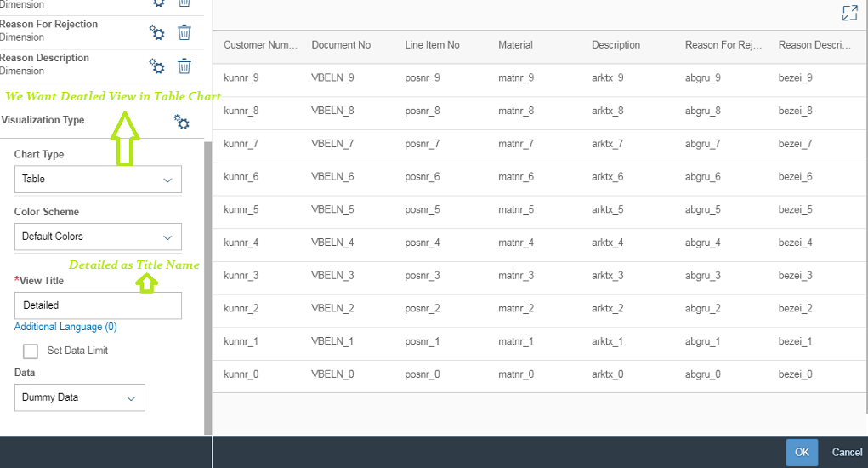This screenshot has height=468, width=868.
Task: Open the Additional Language (0) link
Action: coord(65,327)
